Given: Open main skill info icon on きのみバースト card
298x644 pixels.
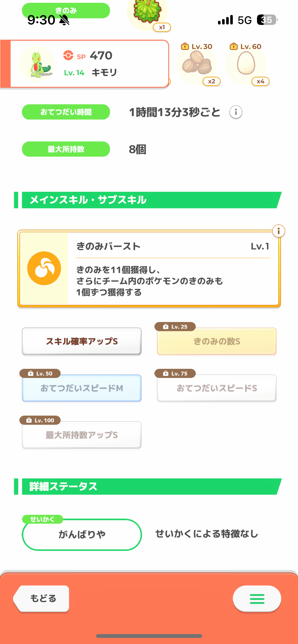Looking at the screenshot, I should (x=278, y=231).
